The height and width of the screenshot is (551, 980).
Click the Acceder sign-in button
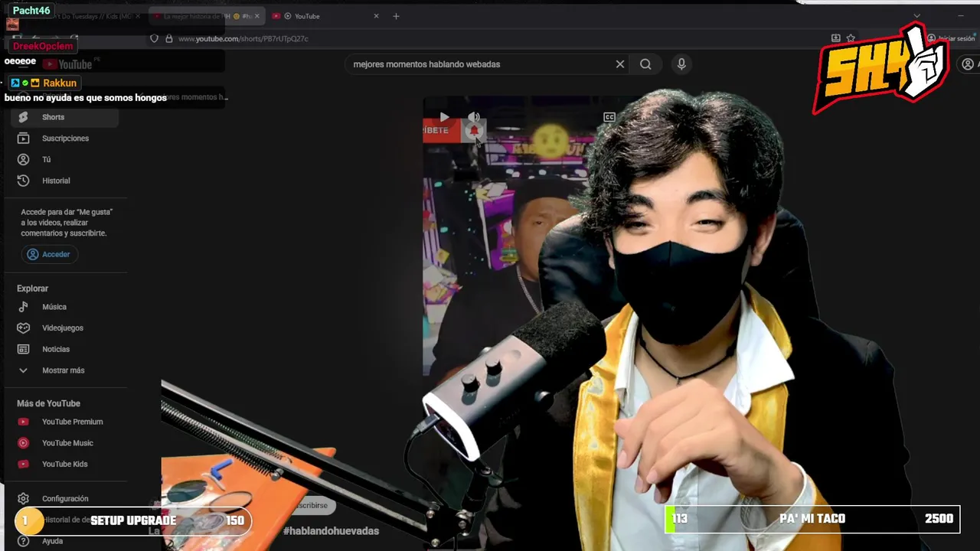pos(49,254)
